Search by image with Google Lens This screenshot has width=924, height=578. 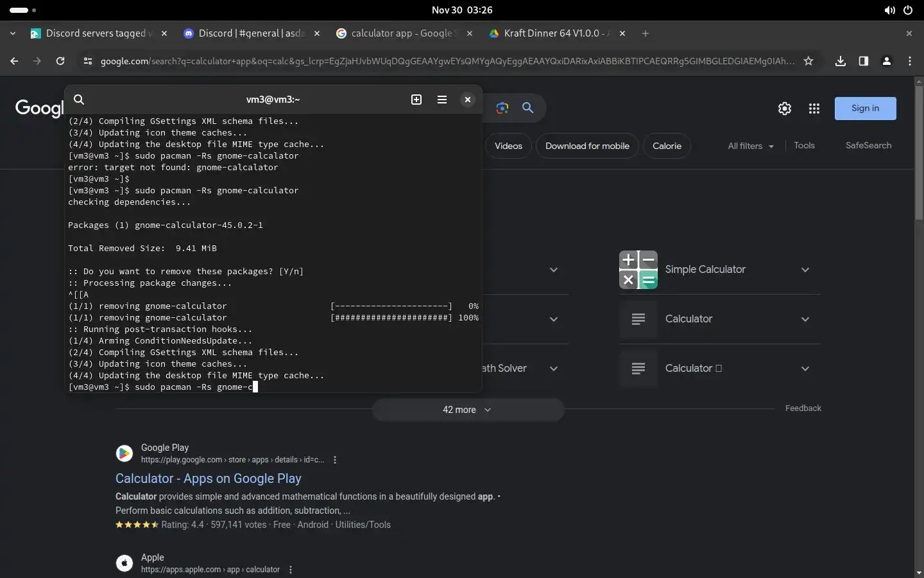pos(502,108)
